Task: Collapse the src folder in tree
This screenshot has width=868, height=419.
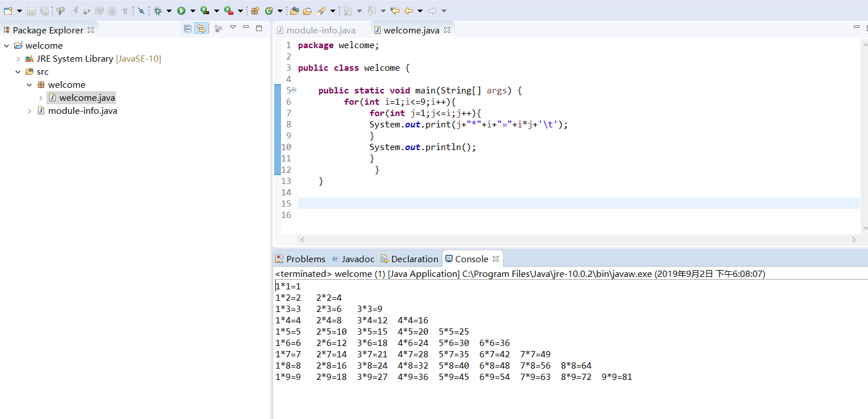Action: (x=18, y=72)
